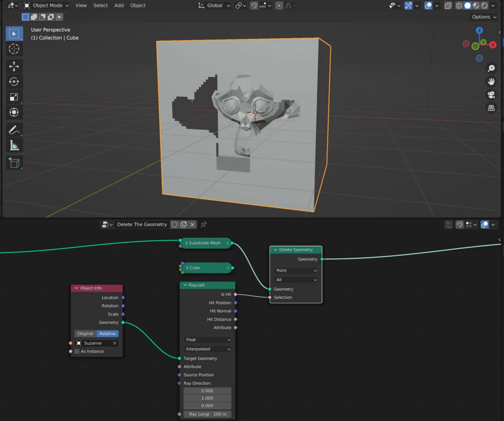Toggle X-Ray mode in the viewport header
The width and height of the screenshot is (504, 421).
448,5
